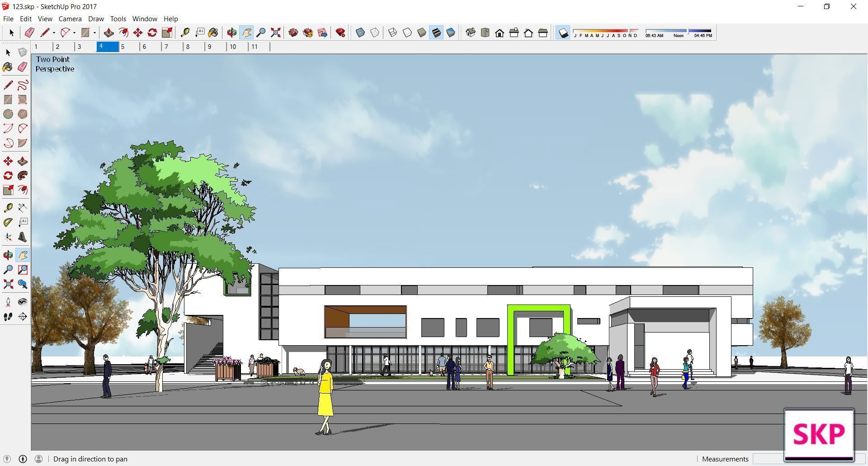The image size is (868, 466).
Task: Click the geo-location status bar icon
Action: 7,459
